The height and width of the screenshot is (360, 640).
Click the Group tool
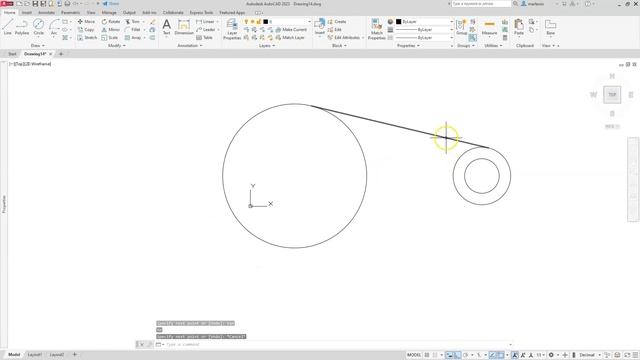coord(461,27)
